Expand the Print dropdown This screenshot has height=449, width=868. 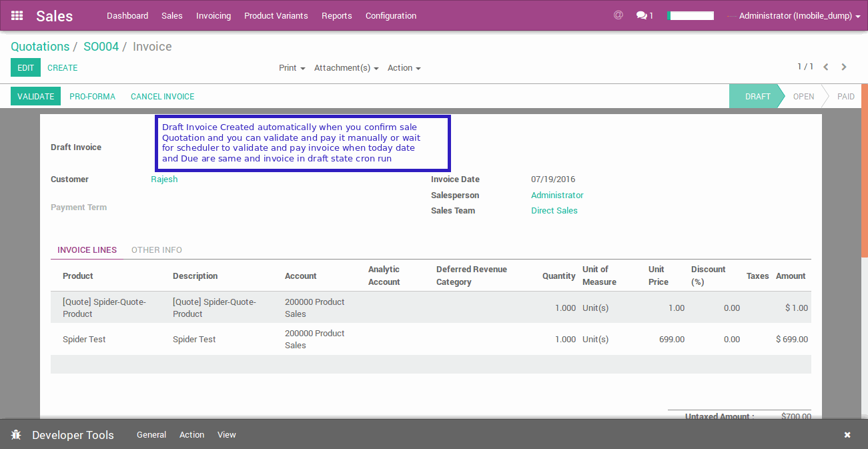click(x=292, y=68)
